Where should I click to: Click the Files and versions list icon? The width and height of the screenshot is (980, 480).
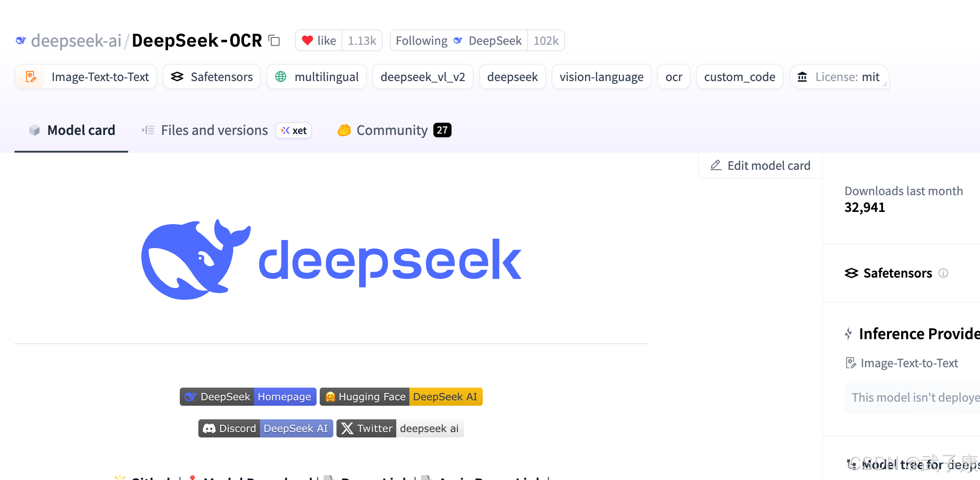pos(148,130)
